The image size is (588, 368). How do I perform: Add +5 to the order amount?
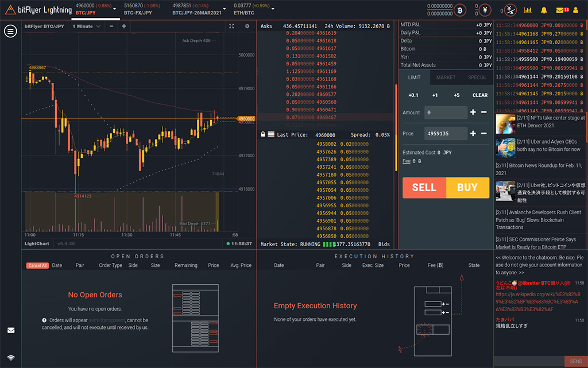pos(457,95)
